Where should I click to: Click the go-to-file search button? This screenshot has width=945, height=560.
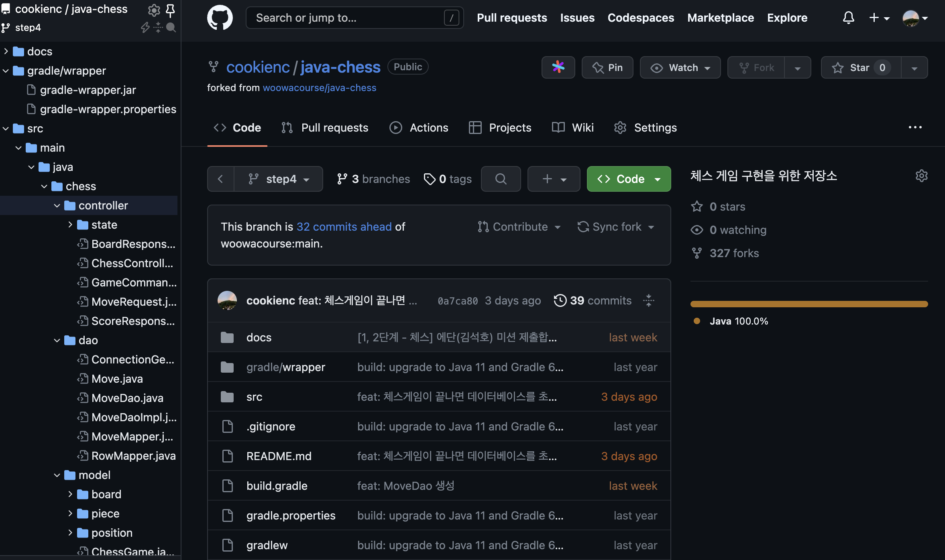pyautogui.click(x=501, y=179)
